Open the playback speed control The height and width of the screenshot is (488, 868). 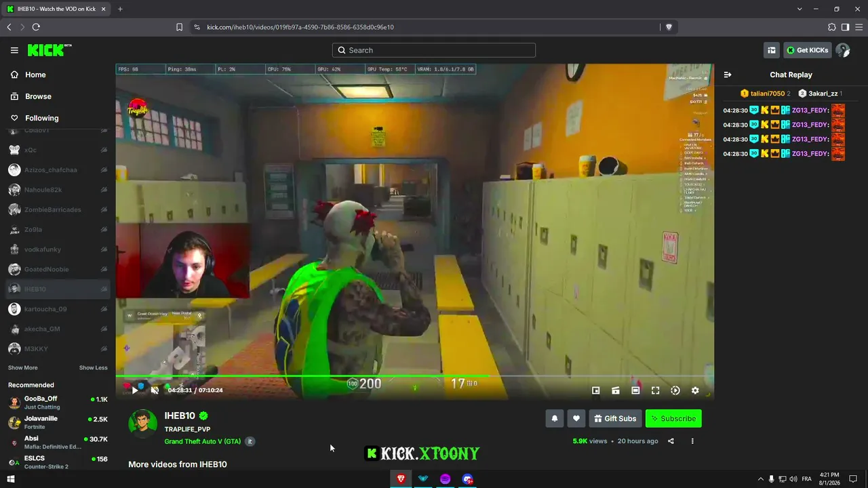point(675,390)
